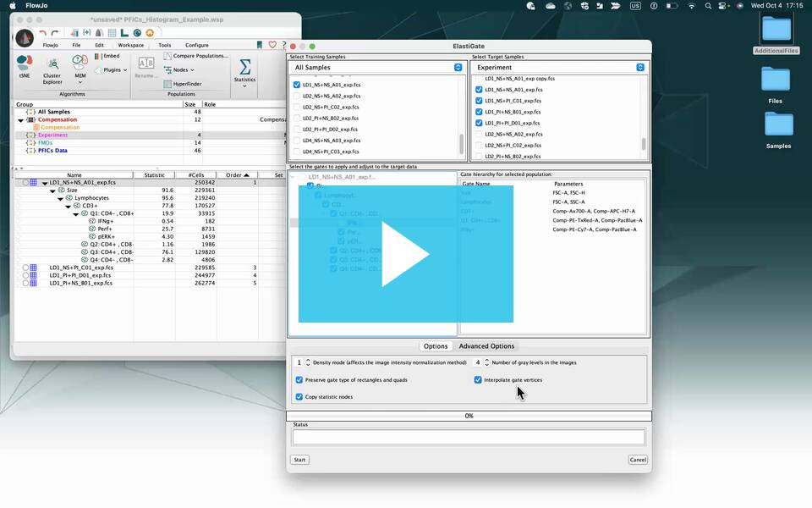Screen dimensions: 812x508
Task: Select the Configure ribbon tab
Action: tap(197, 45)
